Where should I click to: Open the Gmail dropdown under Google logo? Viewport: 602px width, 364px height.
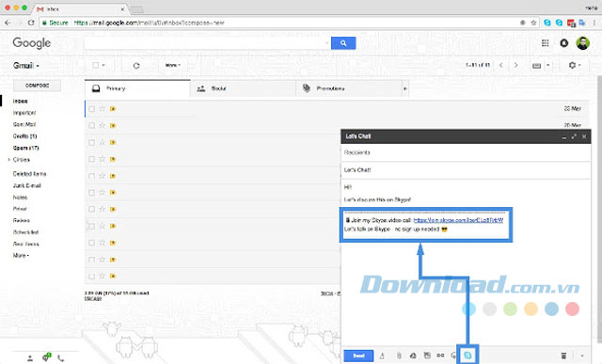(26, 66)
